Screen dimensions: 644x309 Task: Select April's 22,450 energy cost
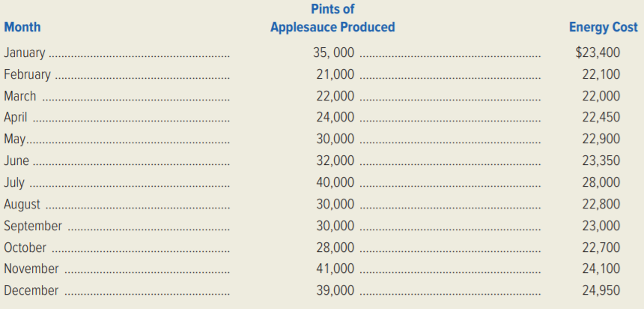601,117
